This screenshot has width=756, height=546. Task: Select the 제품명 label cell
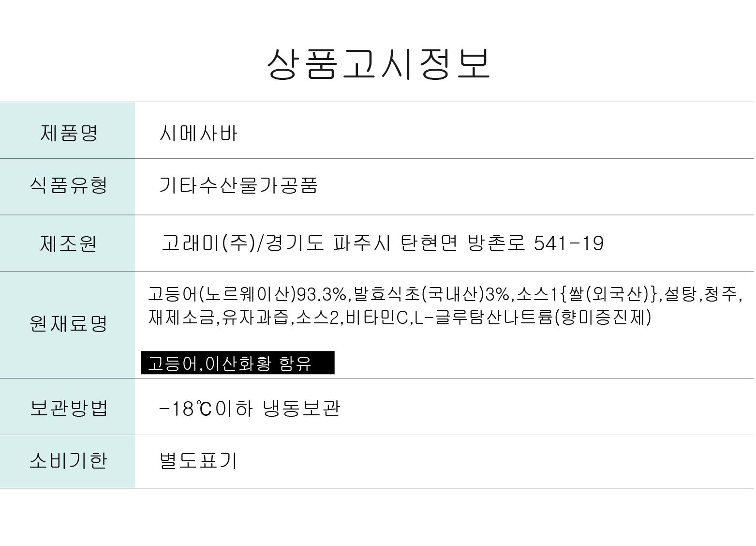[68, 133]
